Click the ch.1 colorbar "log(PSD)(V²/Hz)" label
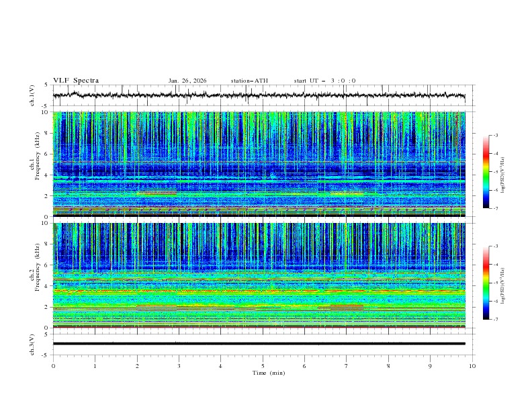Screen dimensions: 532x411 502,175
